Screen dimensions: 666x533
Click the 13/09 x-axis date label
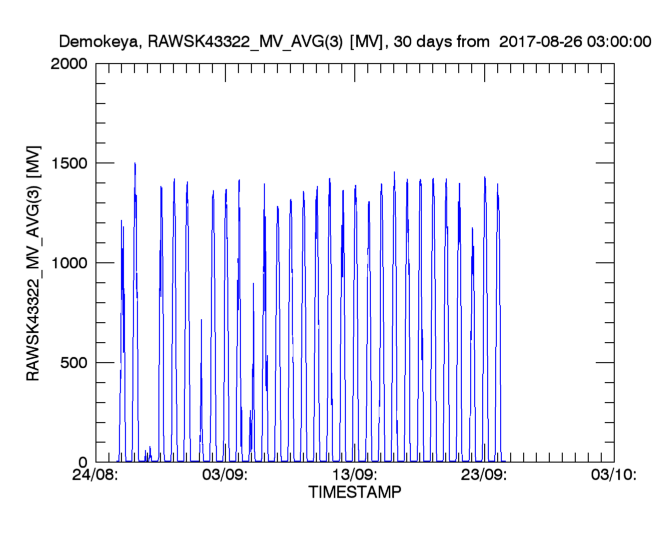tap(355, 476)
